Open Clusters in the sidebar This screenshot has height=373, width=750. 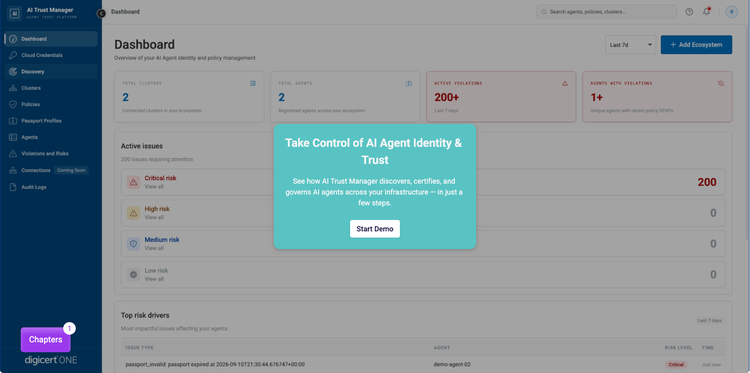[51, 88]
